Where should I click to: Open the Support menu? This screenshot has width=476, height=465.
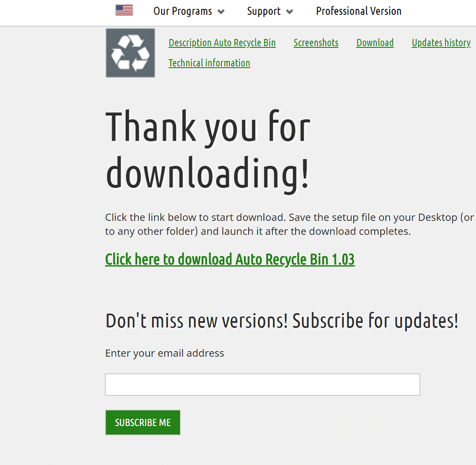(264, 11)
